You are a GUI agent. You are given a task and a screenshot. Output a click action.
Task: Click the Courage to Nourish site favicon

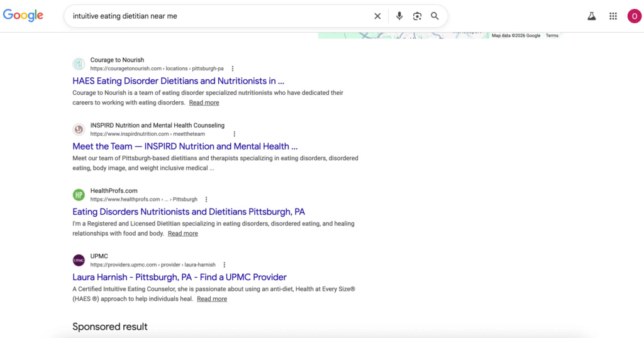click(x=79, y=64)
